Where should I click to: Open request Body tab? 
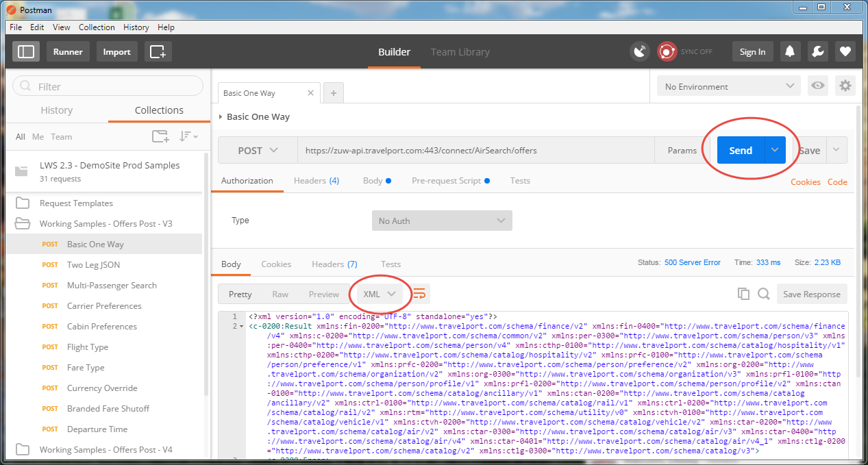pos(377,181)
